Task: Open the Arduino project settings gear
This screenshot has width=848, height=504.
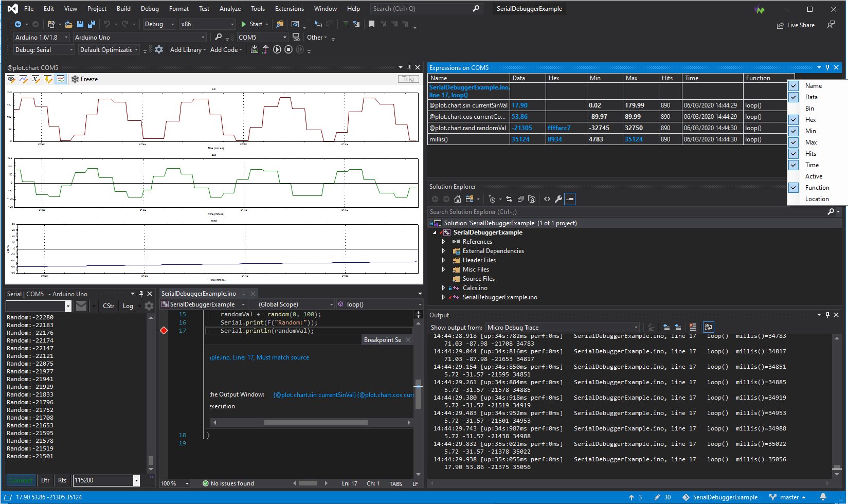Action: (x=159, y=49)
